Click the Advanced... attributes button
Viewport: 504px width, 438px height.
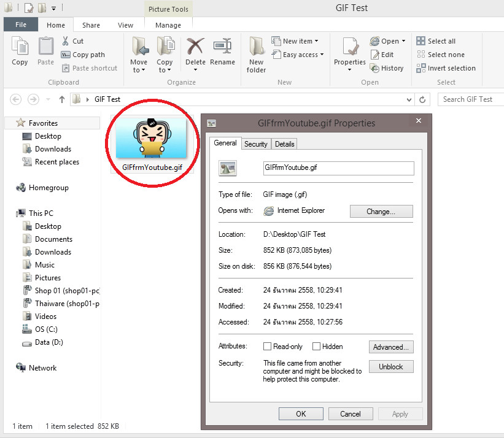click(x=391, y=347)
